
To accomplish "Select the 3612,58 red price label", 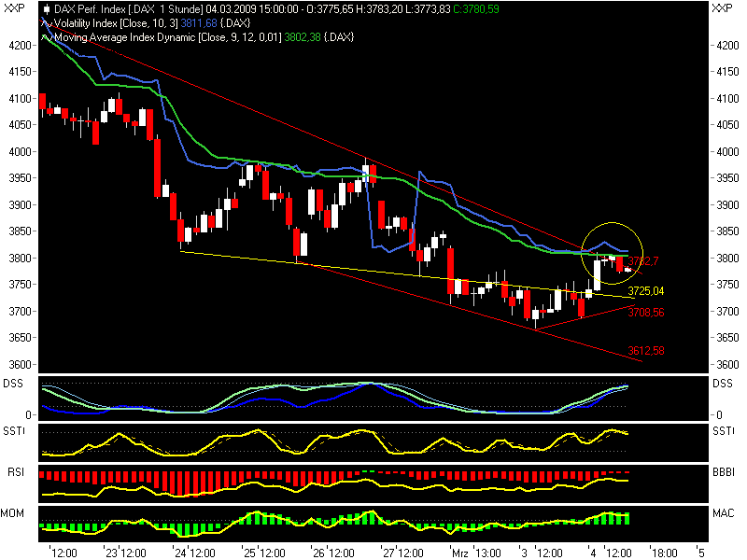I will (646, 351).
